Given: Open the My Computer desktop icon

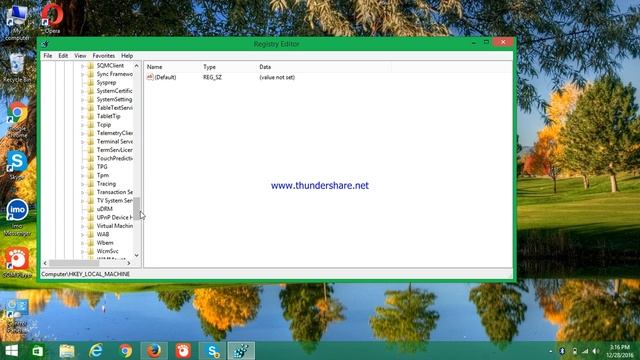Looking at the screenshot, I should (x=17, y=22).
